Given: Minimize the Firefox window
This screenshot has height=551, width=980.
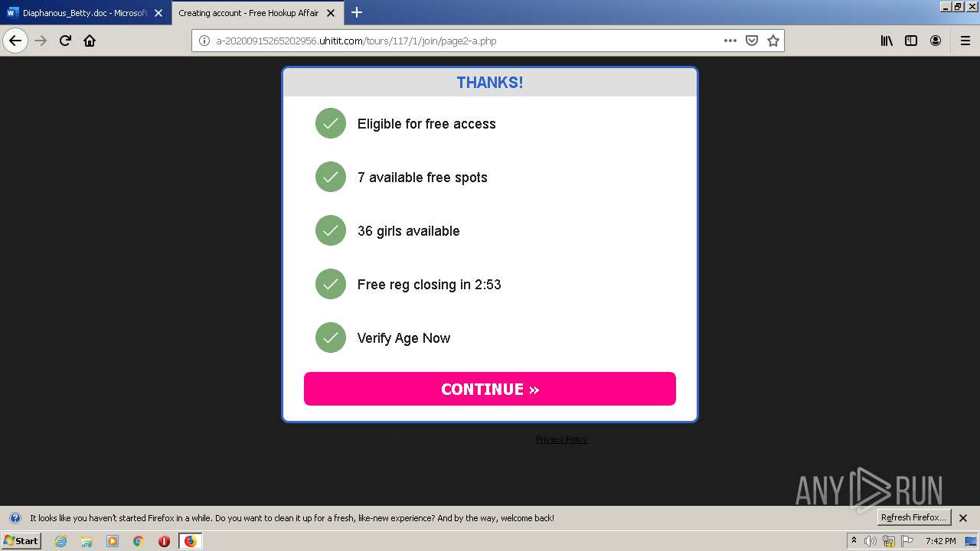Looking at the screenshot, I should click(x=946, y=6).
